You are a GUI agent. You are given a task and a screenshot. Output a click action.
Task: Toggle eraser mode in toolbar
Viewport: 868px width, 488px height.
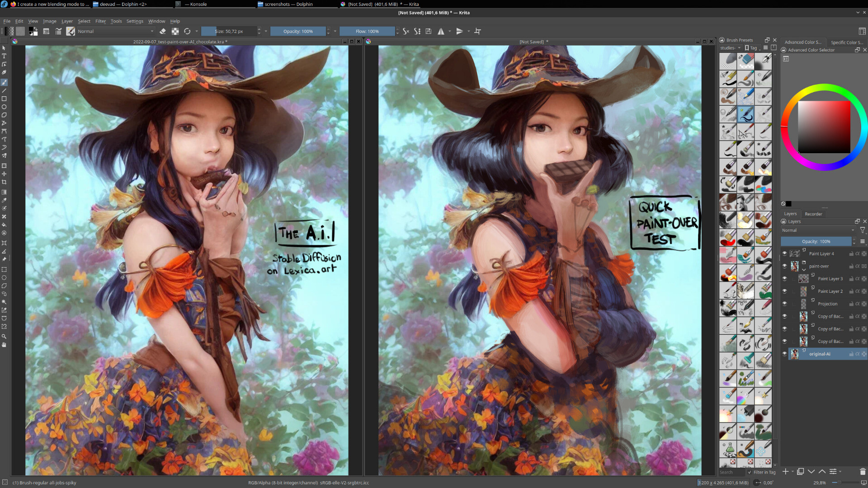coord(163,31)
